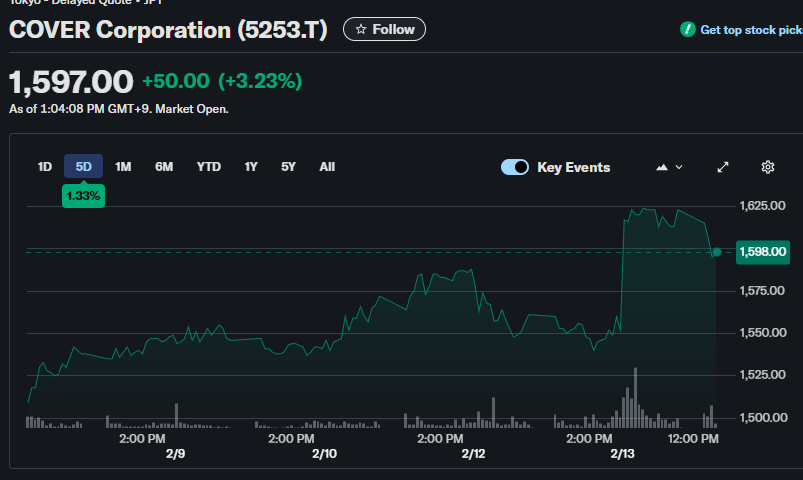Open the Get top stock picks link
Viewport: 803px width, 480px height.
coord(751,30)
